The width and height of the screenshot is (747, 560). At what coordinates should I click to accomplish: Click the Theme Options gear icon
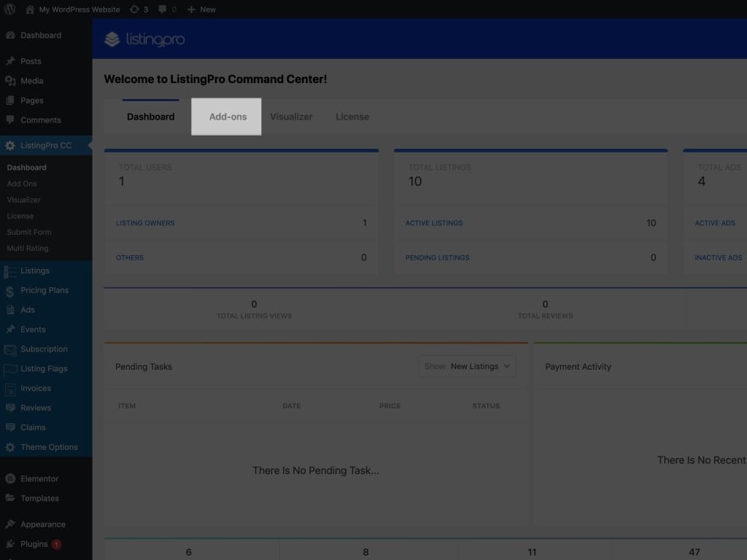[x=10, y=447]
